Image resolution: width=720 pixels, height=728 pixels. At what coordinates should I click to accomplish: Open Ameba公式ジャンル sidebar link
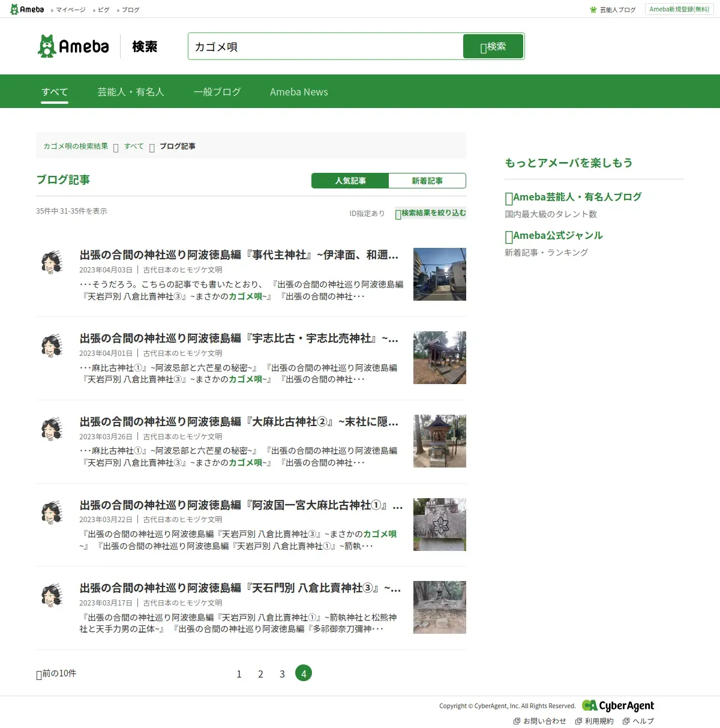(x=554, y=235)
